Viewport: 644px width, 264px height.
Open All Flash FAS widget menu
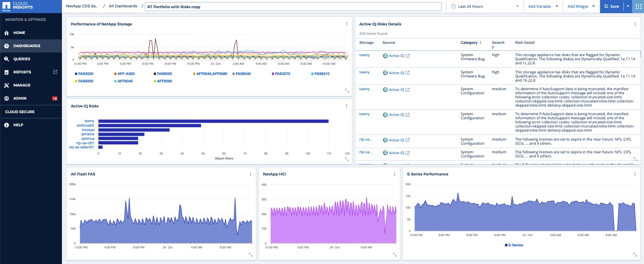pyautogui.click(x=251, y=174)
